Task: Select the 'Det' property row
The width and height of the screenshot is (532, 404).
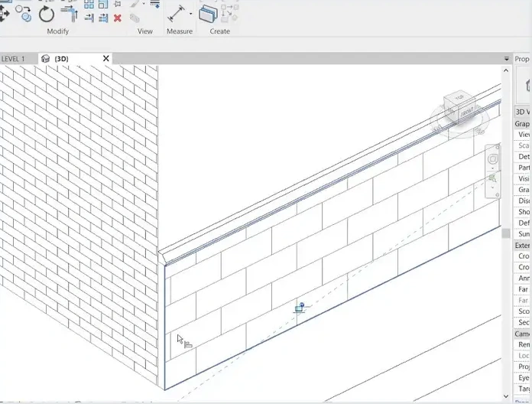Action: pos(523,157)
